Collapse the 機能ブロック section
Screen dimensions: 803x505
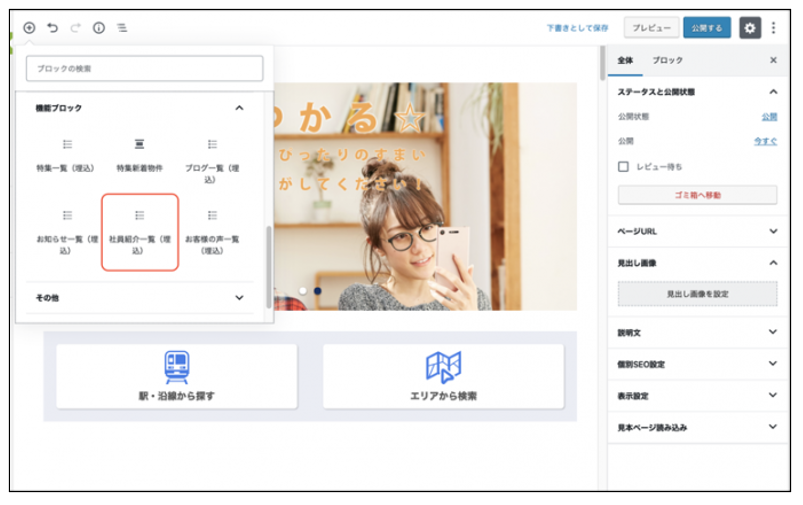[239, 108]
